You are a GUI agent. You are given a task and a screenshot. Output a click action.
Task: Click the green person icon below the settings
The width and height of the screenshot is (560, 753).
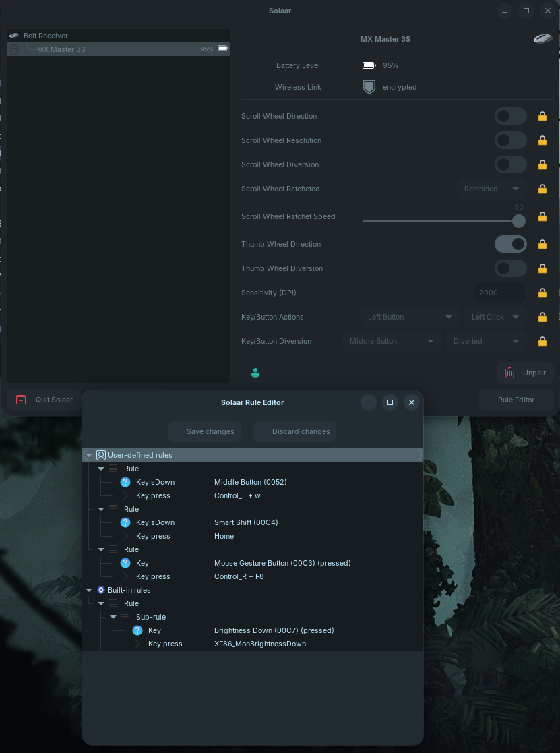(255, 373)
